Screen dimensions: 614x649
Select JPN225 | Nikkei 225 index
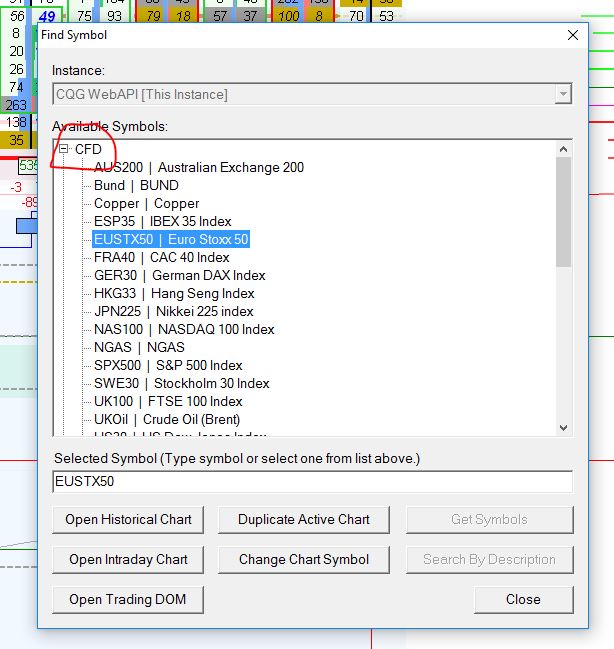(x=173, y=311)
